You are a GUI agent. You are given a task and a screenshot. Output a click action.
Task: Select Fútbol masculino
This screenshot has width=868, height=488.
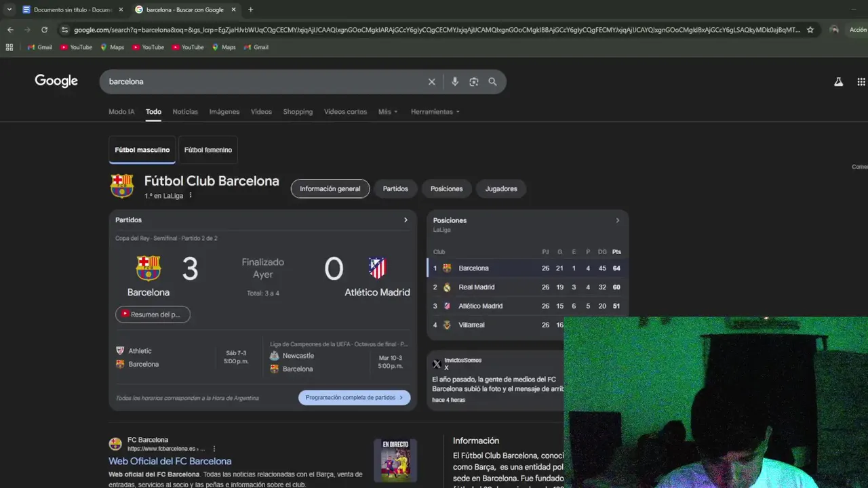[142, 150]
